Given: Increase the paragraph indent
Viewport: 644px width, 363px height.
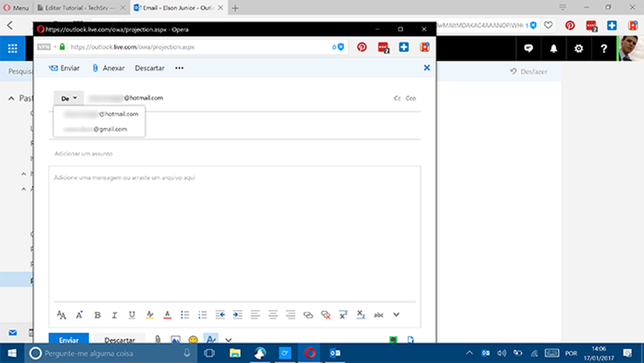Looking at the screenshot, I should (238, 315).
